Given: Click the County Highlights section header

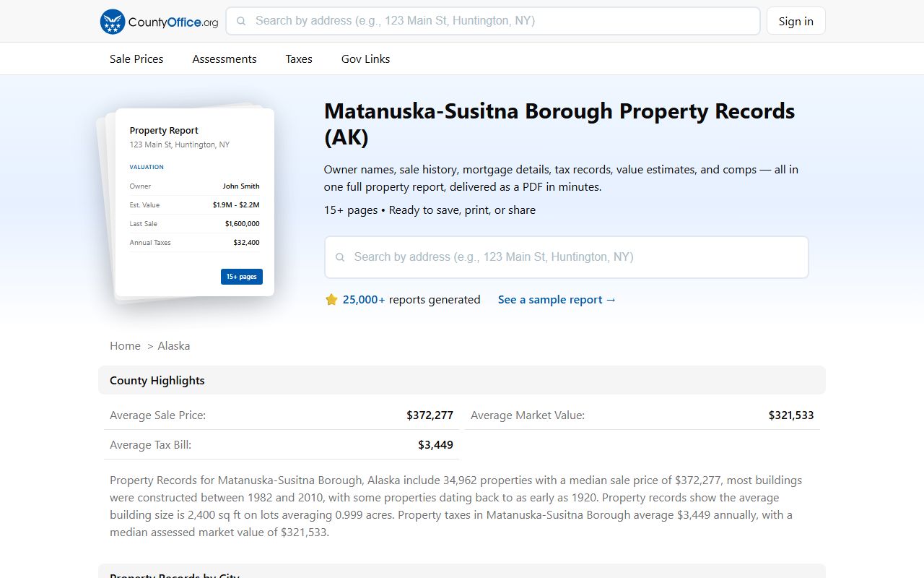Looking at the screenshot, I should [462, 380].
